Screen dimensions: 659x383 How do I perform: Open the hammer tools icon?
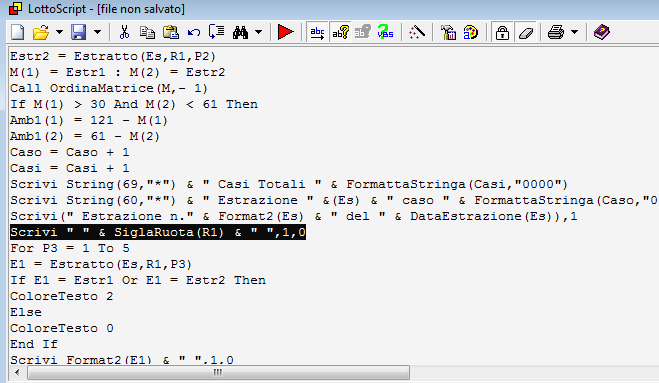coord(448,32)
